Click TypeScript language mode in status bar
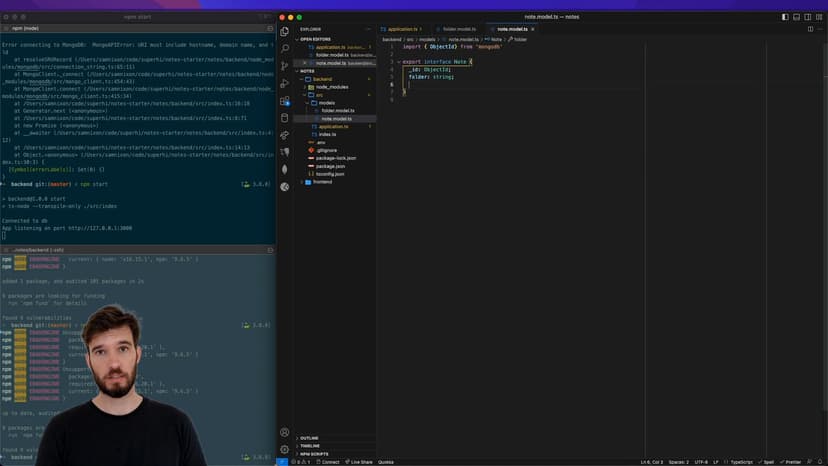This screenshot has width=828, height=466. [740, 462]
